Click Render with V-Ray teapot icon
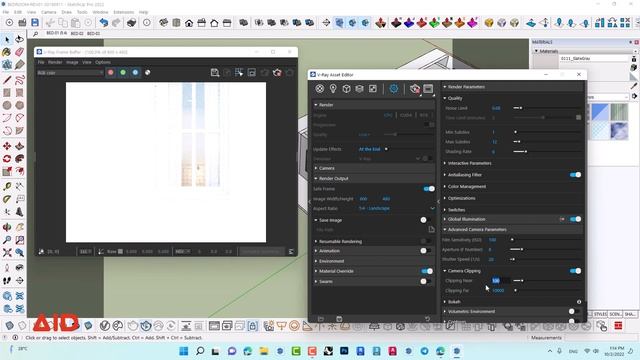Screen dimensions: 640x360 tap(415, 89)
